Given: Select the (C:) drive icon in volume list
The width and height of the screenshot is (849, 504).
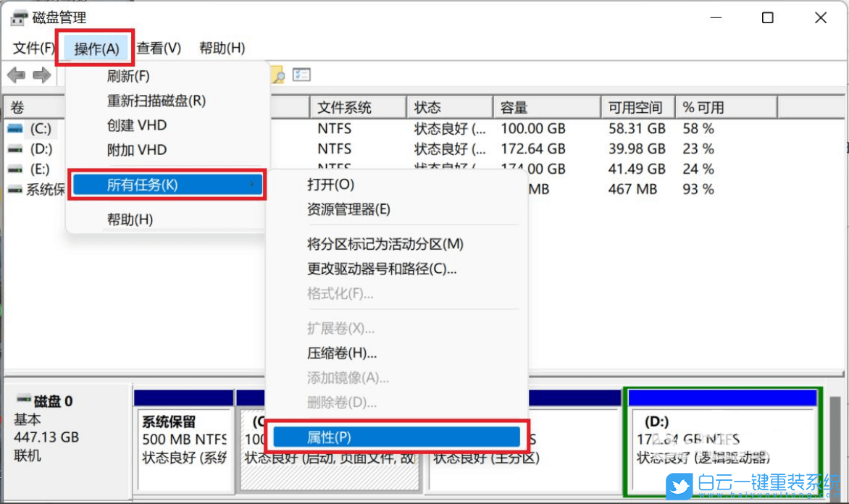Looking at the screenshot, I should pos(16,128).
